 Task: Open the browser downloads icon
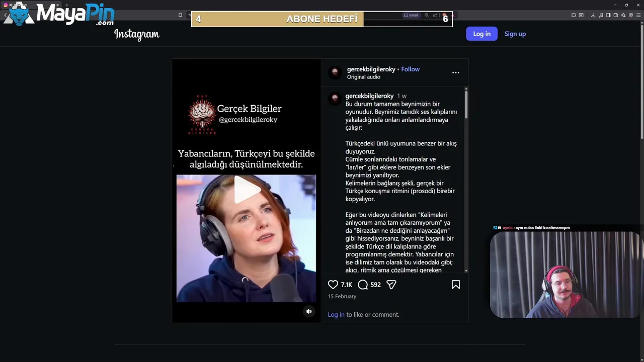tap(593, 15)
